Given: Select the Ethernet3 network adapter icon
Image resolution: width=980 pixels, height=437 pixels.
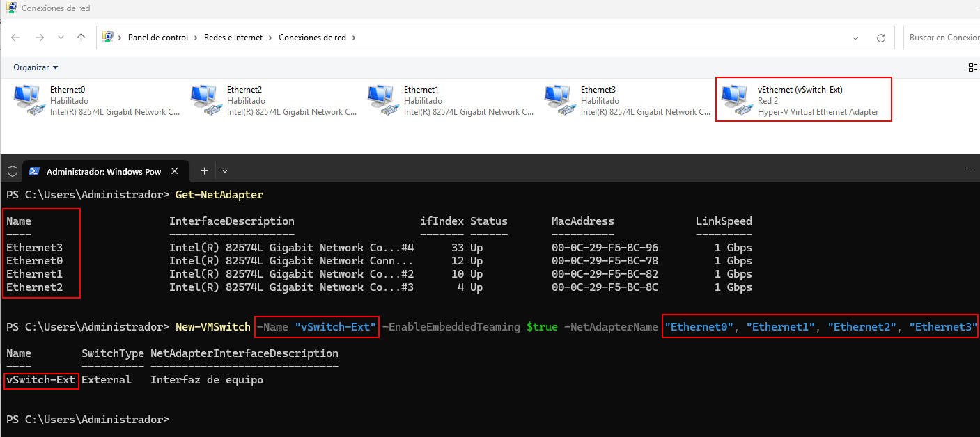Looking at the screenshot, I should click(x=559, y=100).
